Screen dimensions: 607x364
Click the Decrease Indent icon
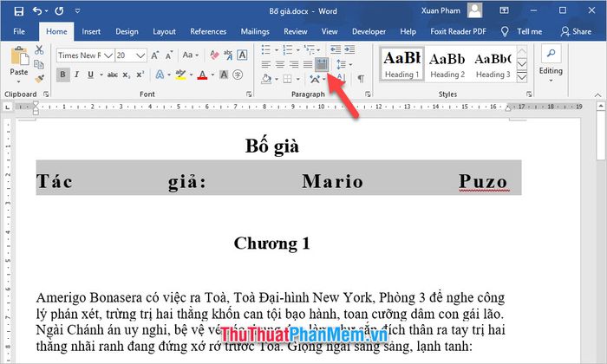pos(336,49)
